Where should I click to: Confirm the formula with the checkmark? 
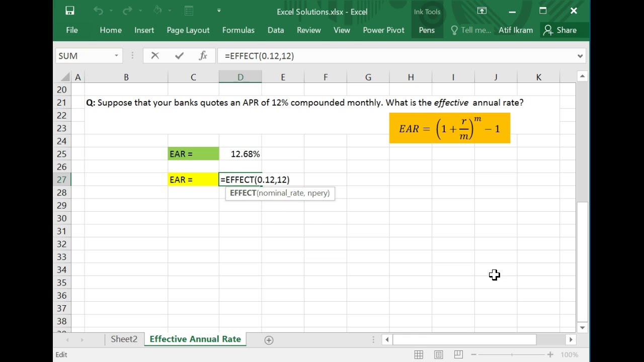(179, 56)
